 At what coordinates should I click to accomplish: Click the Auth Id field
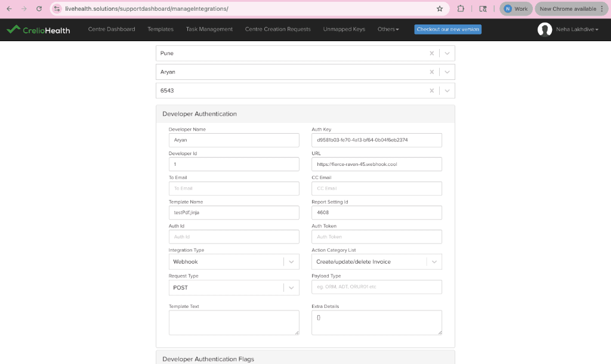pyautogui.click(x=234, y=236)
